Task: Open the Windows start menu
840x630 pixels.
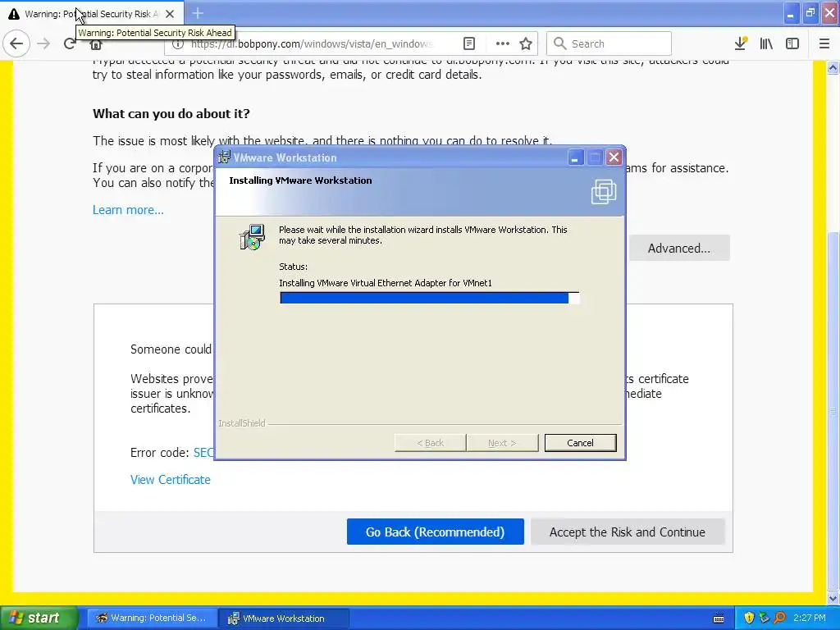Action: 39,618
